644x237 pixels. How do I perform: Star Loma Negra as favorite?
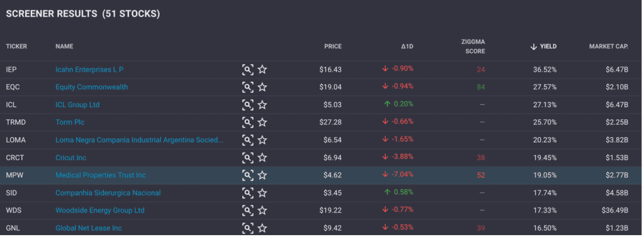click(x=263, y=140)
